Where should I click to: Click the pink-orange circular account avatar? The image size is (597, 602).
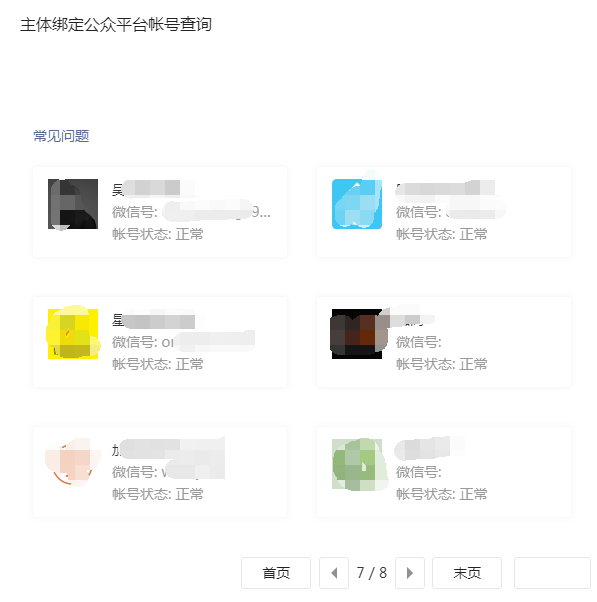[x=73, y=464]
